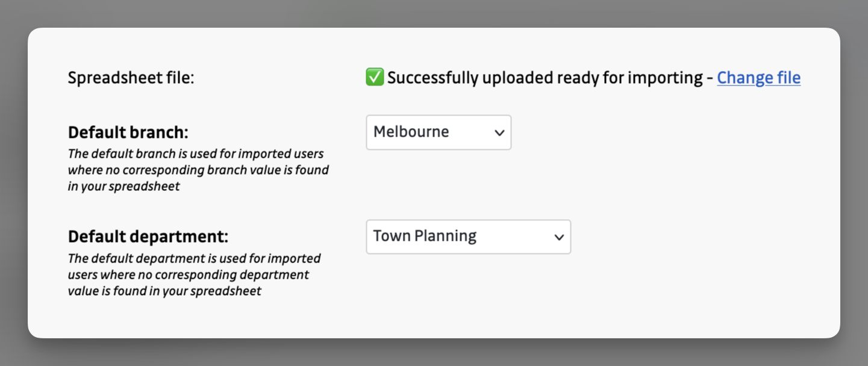This screenshot has width=868, height=366.
Task: Click empty space right of Melbourne dropdown
Action: (x=663, y=132)
